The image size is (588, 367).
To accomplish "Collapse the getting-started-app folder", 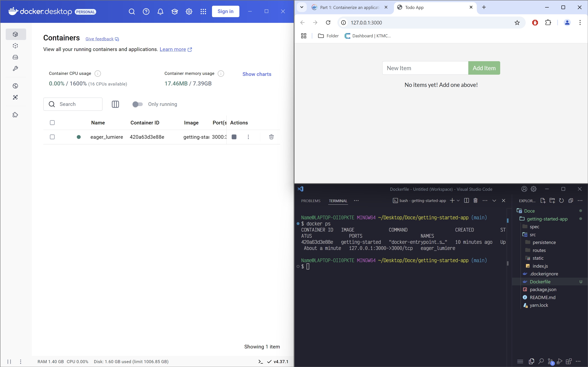I will coord(547,219).
